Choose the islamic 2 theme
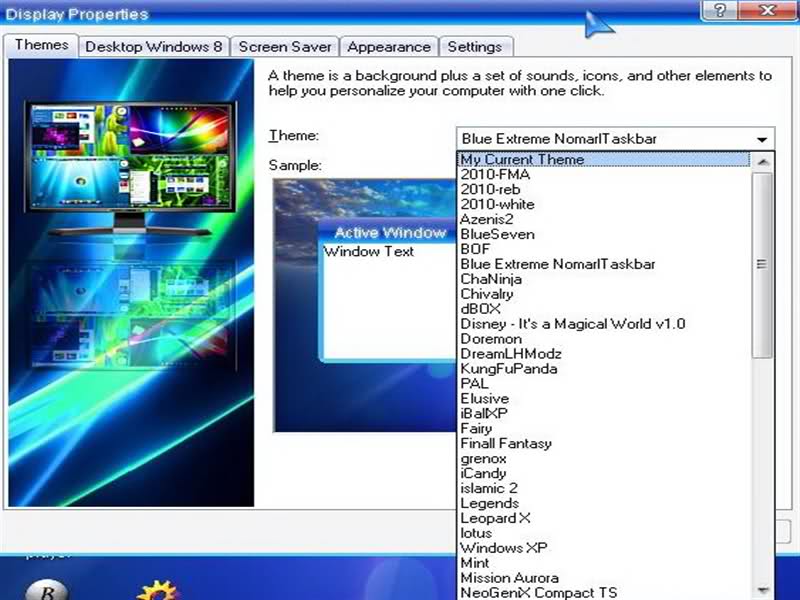This screenshot has width=800, height=600. click(x=605, y=488)
